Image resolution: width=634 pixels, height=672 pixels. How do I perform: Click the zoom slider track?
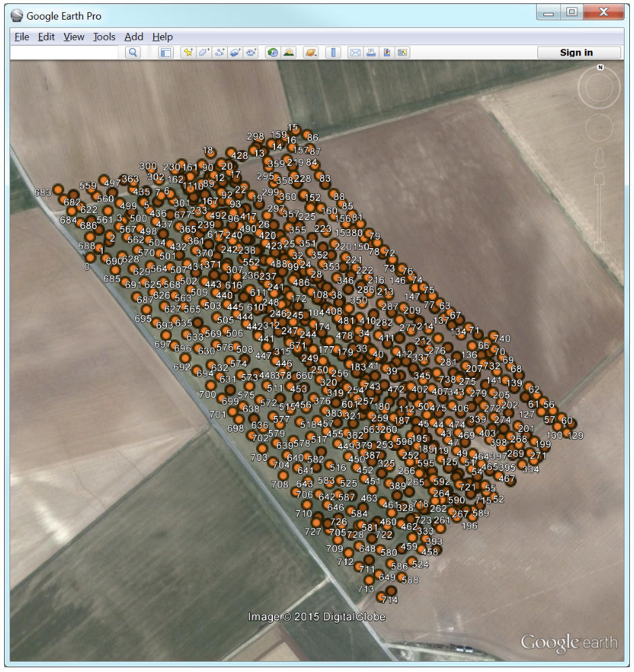coord(599,213)
